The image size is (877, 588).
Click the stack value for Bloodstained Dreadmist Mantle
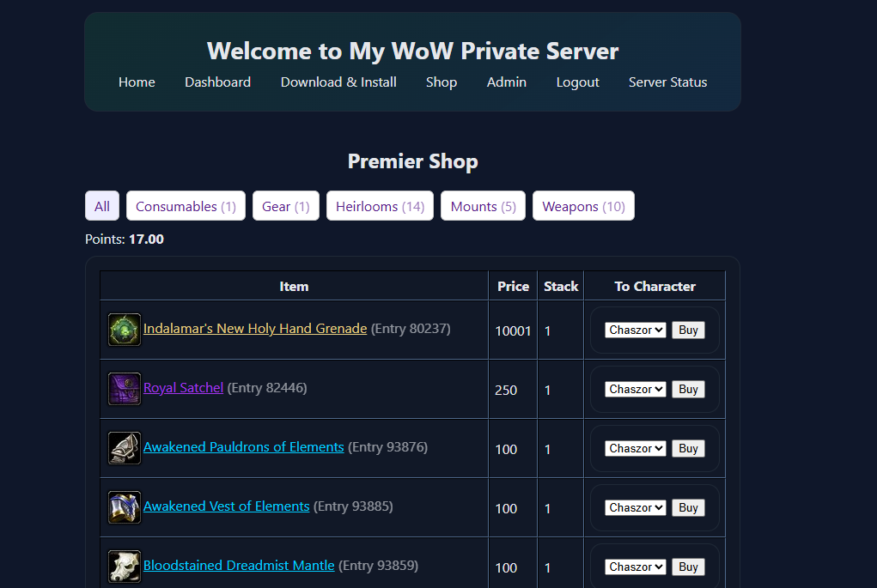(x=547, y=568)
